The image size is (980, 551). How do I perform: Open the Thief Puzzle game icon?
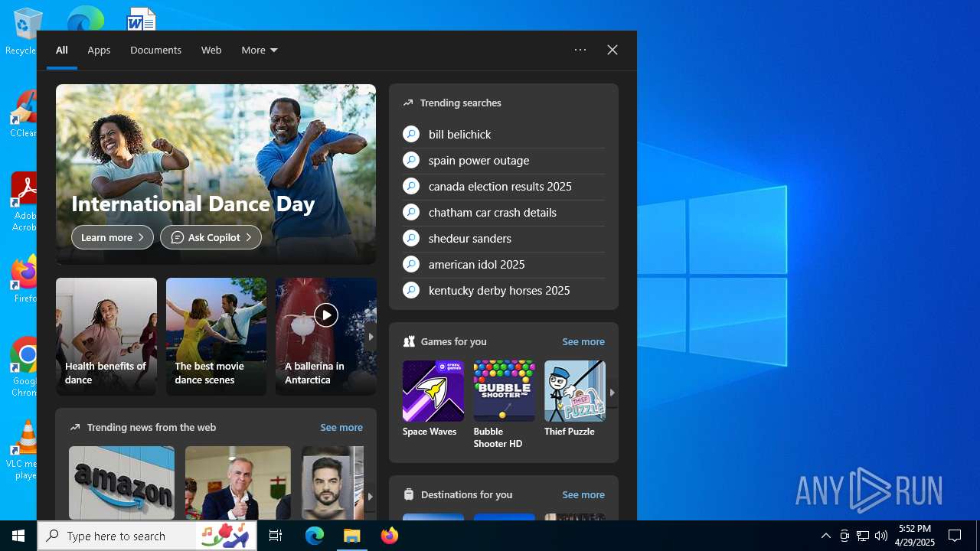click(x=575, y=391)
